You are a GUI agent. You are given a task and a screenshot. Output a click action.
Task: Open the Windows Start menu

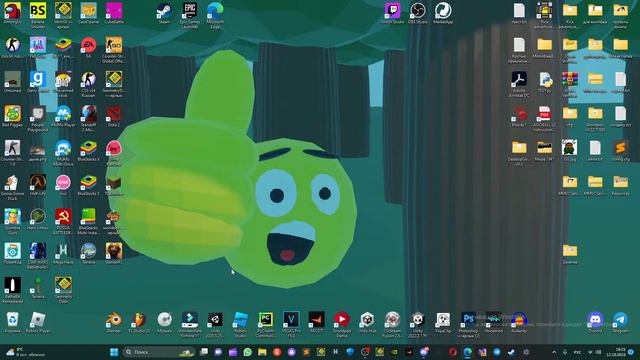pyautogui.click(x=114, y=352)
